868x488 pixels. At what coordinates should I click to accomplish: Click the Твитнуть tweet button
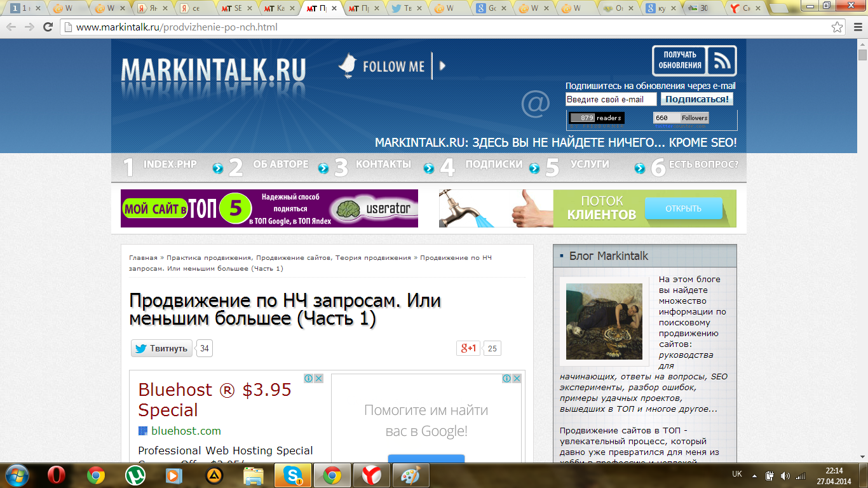point(161,348)
